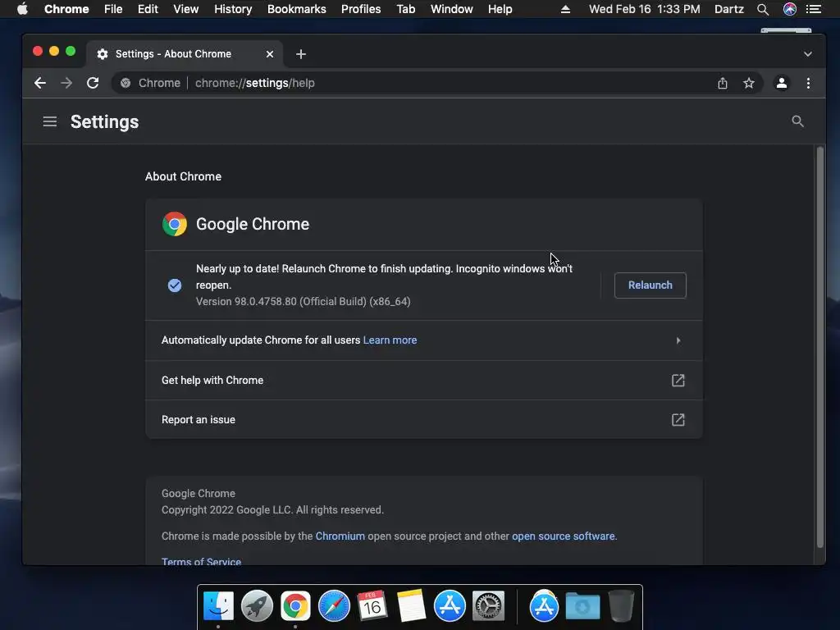Click the forward navigation arrow
This screenshot has width=840, height=630.
66,83
